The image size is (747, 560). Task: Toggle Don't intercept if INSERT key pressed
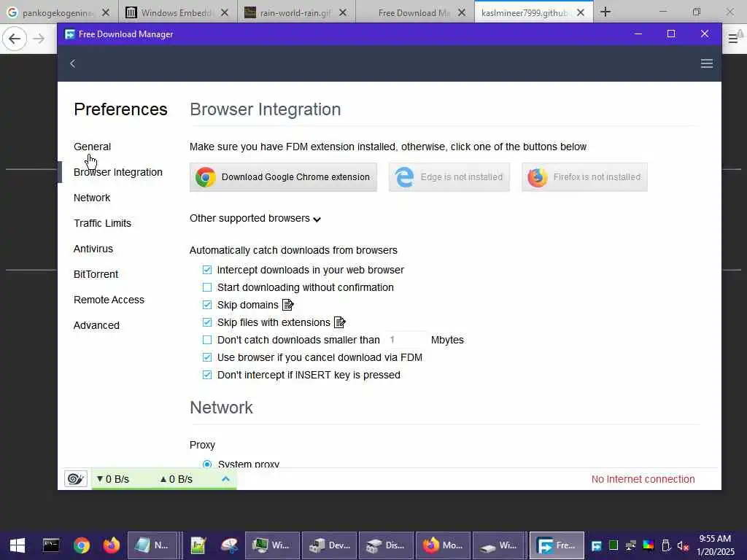point(206,375)
